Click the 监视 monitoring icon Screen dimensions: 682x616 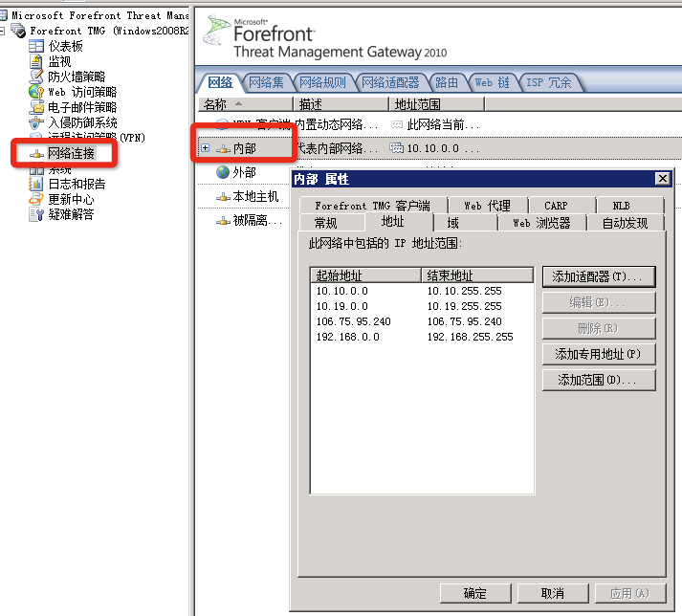coord(36,61)
